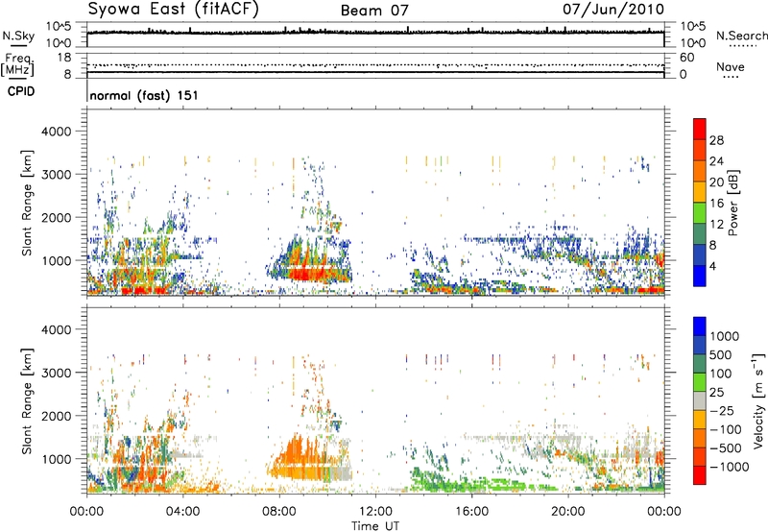Select the '4' Power colorbar label
This screenshot has width=768, height=532.
click(x=712, y=266)
